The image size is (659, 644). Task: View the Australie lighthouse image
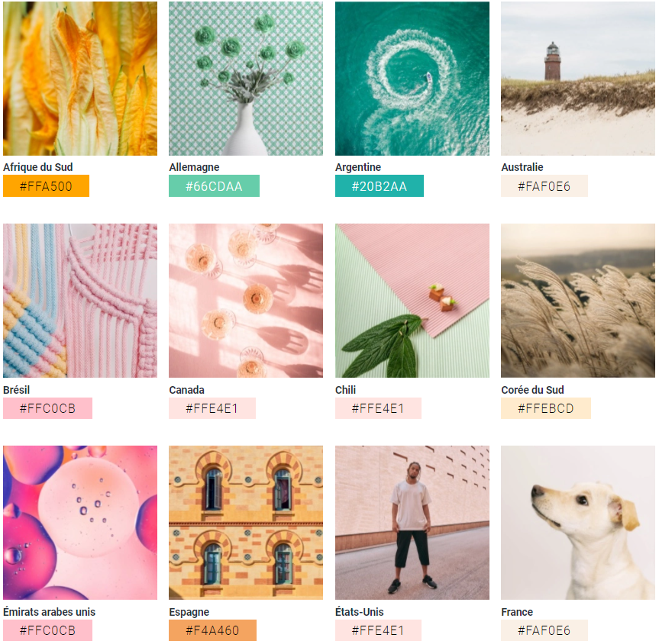tap(578, 79)
